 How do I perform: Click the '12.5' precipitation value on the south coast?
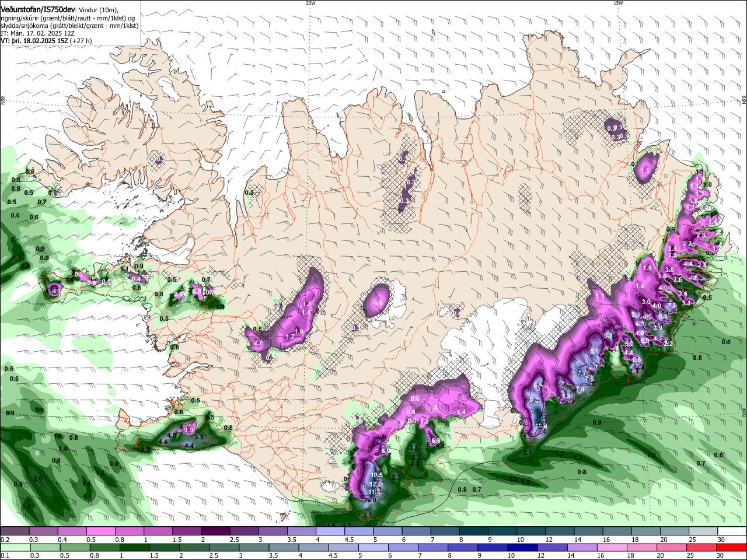(375, 484)
